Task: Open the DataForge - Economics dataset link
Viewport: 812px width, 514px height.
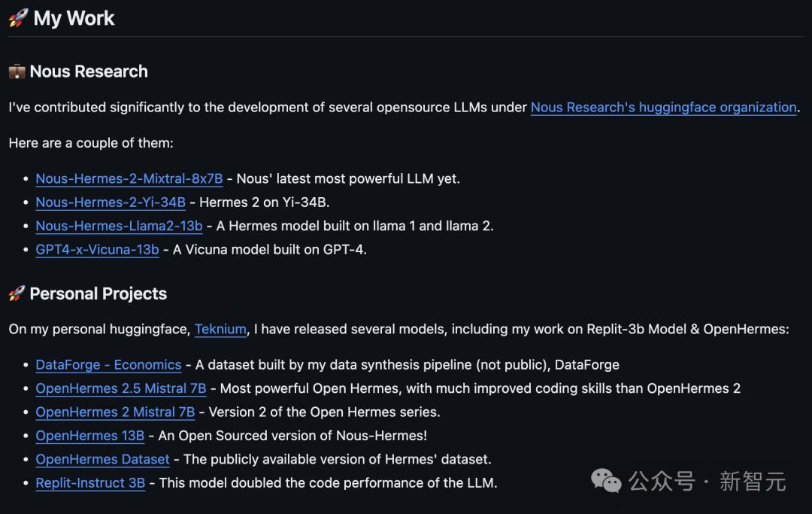Action: pyautogui.click(x=108, y=364)
